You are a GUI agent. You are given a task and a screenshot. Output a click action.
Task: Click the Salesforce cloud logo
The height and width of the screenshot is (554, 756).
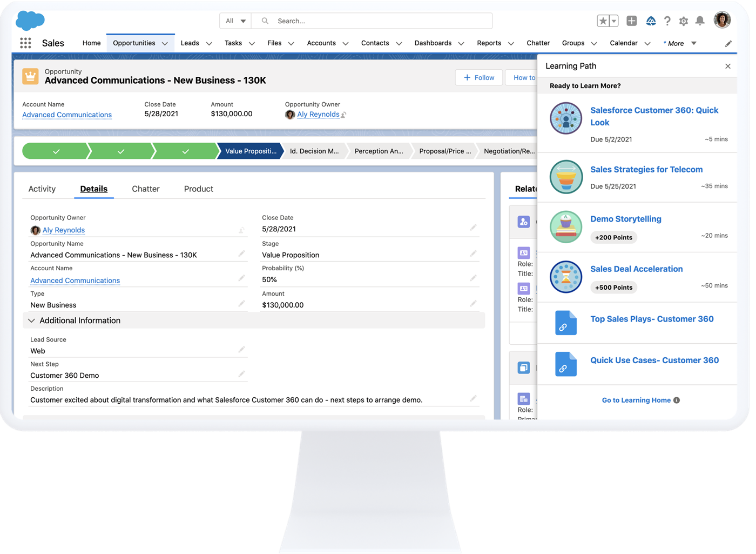[30, 21]
